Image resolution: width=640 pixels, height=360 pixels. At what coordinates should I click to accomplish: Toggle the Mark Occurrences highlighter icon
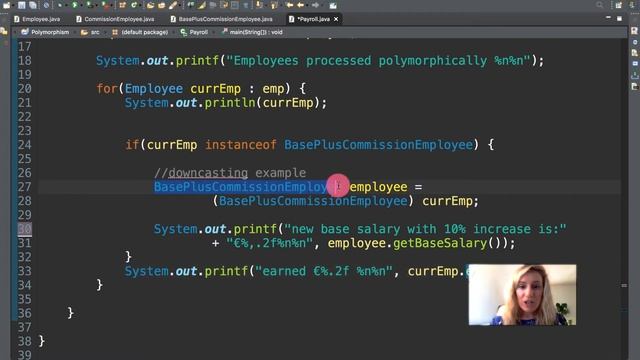202,5
